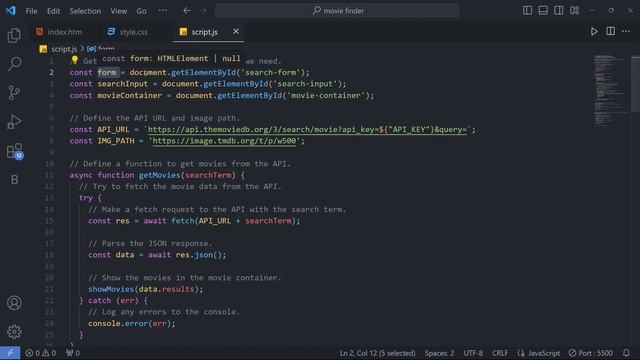Click 'movieContainer' constant on line 4
Image resolution: width=640 pixels, height=360 pixels.
point(129,95)
